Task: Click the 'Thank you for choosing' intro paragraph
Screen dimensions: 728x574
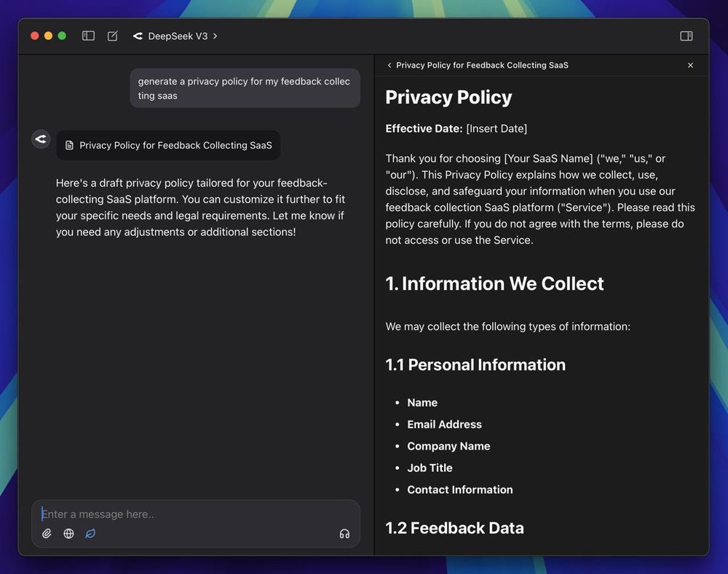Action: tap(540, 200)
